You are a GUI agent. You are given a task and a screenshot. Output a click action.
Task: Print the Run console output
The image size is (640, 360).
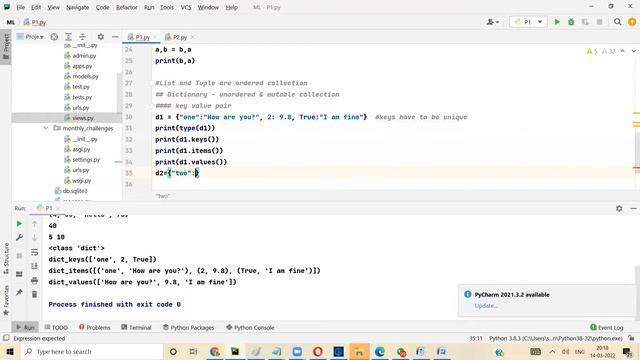click(x=35, y=280)
